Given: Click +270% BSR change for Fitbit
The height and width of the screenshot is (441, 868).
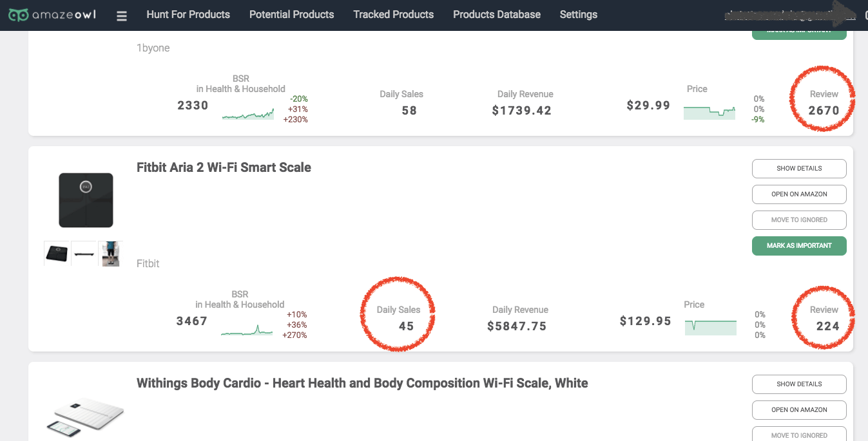Looking at the screenshot, I should [x=295, y=335].
